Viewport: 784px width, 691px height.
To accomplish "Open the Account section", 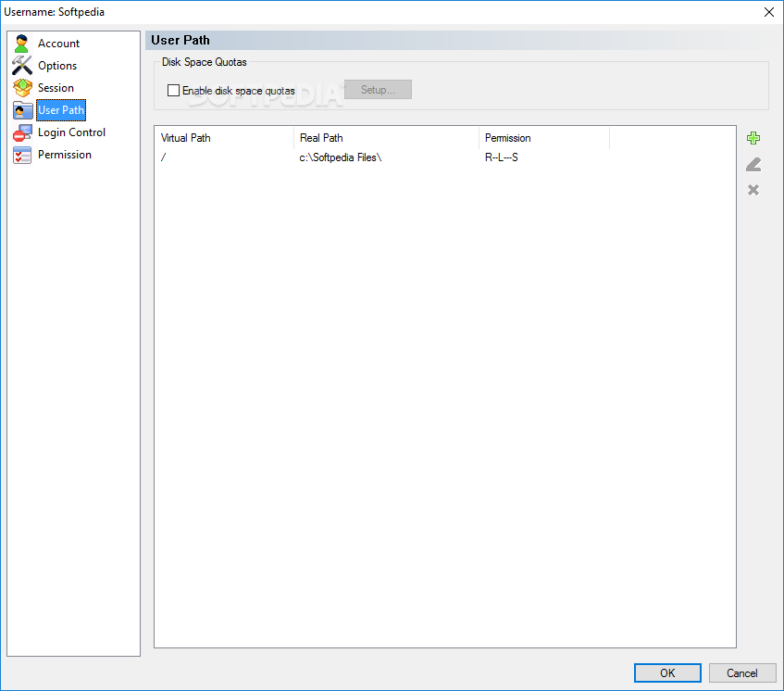I will pos(58,44).
